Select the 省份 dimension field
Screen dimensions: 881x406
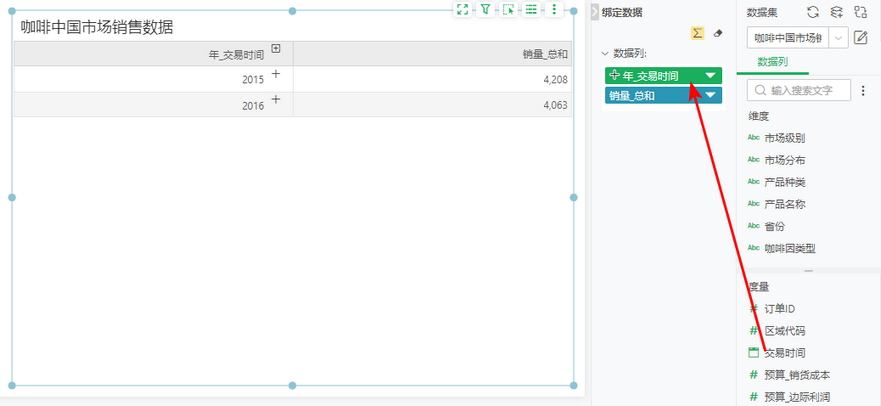[775, 226]
